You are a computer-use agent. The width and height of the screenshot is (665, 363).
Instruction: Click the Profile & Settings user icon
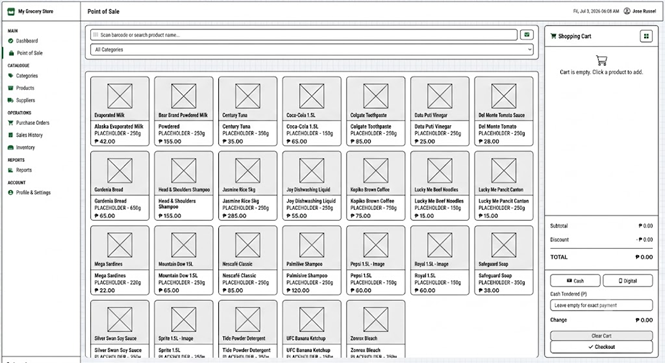[11, 192]
